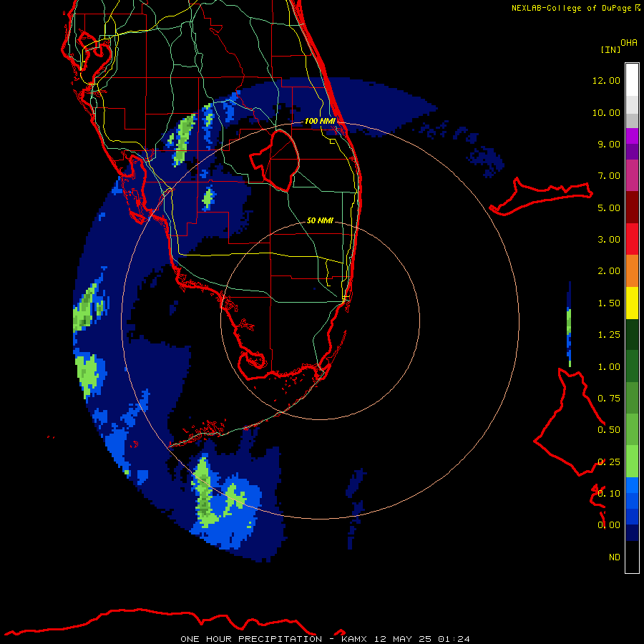644x644 pixels.
Task: Click the ND legend label
Action: (x=615, y=557)
